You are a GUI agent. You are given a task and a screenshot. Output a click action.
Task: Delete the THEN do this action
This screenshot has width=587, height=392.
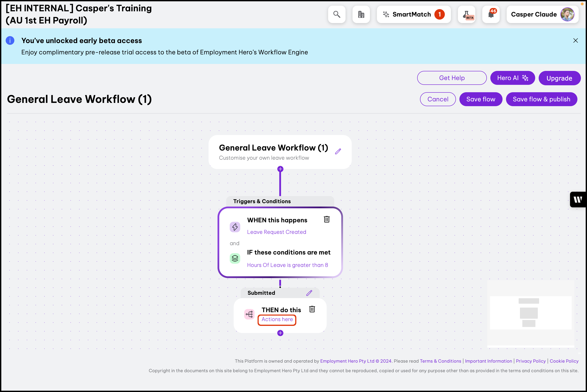click(312, 309)
